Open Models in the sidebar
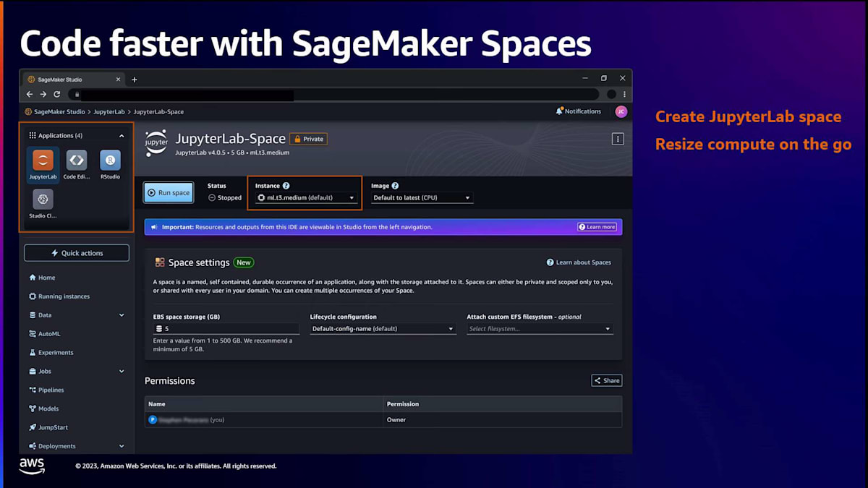Image resolution: width=868 pixels, height=488 pixels. (x=43, y=409)
